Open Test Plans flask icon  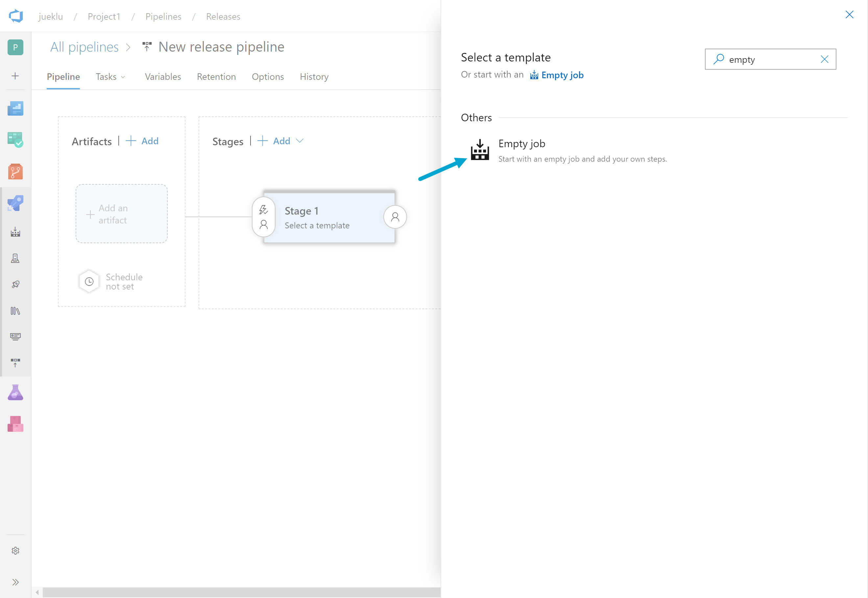tap(15, 392)
